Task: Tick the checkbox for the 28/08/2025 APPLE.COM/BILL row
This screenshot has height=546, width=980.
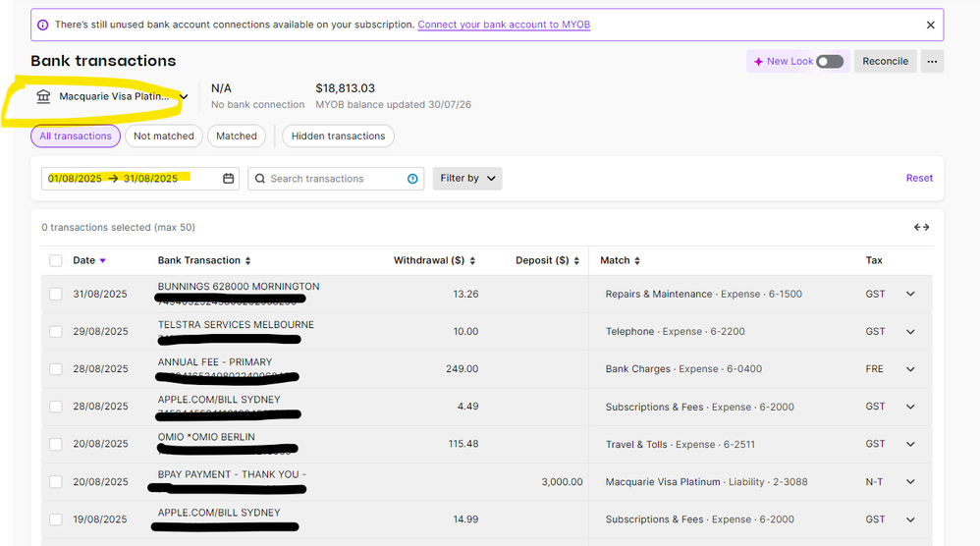Action: tap(56, 407)
